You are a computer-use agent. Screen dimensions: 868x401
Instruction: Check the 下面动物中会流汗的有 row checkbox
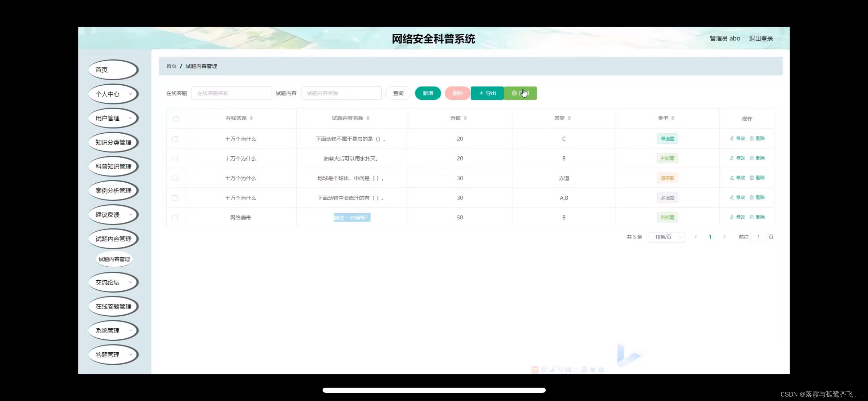point(175,198)
